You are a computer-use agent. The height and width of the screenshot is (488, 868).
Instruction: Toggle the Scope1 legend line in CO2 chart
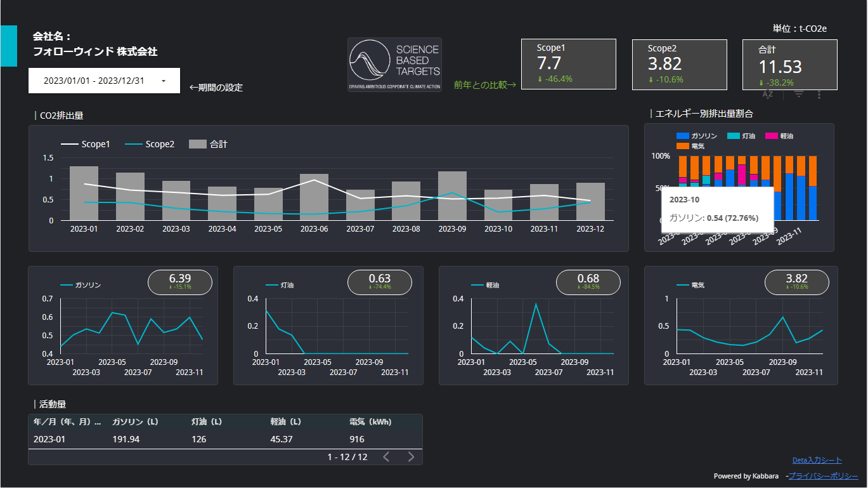pyautogui.click(x=85, y=144)
